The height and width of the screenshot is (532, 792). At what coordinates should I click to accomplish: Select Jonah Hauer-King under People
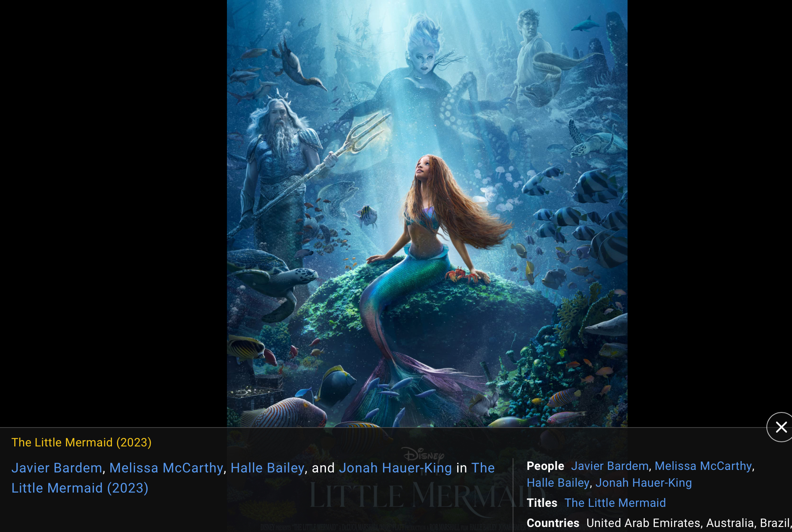(643, 483)
